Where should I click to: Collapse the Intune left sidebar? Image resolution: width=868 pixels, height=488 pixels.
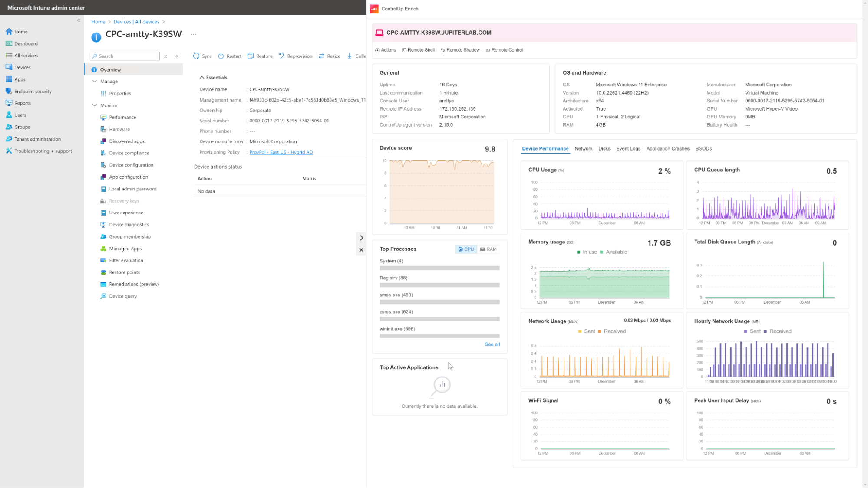(x=79, y=20)
